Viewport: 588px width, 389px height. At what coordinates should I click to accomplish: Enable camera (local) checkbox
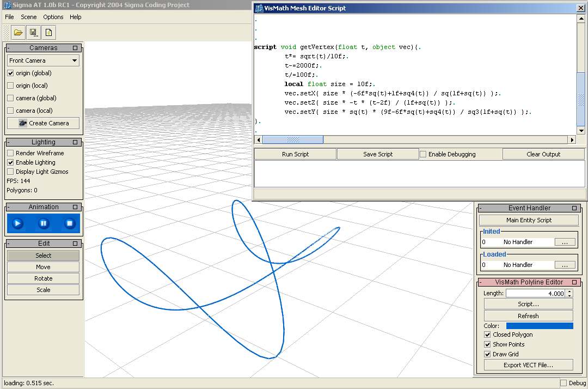tap(10, 111)
